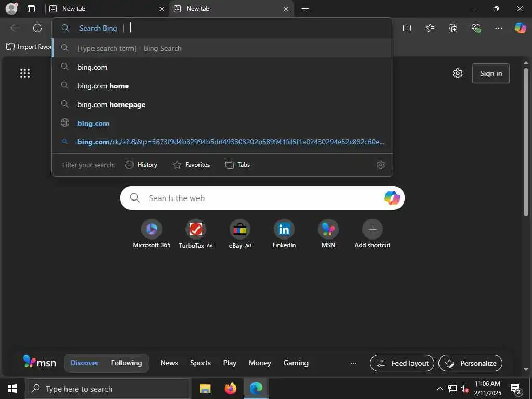Open the Windows Start menu
Image resolution: width=532 pixels, height=399 pixels.
[12, 389]
